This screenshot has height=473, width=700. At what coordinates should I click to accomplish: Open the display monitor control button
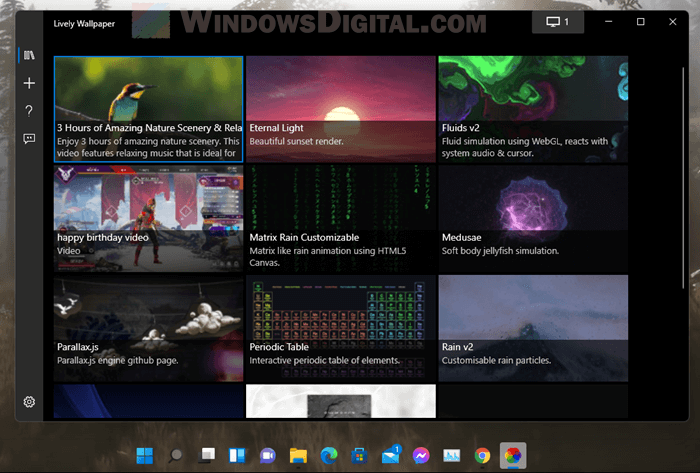tap(558, 22)
